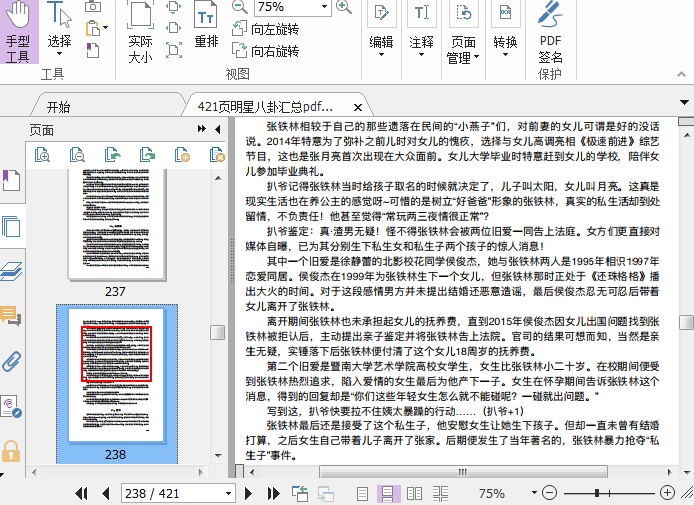Select the 421页明星八卦汇总pdf document tab

pos(265,107)
